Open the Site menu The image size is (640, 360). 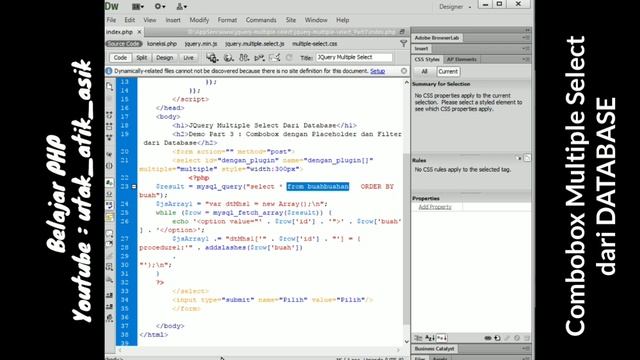(x=291, y=20)
